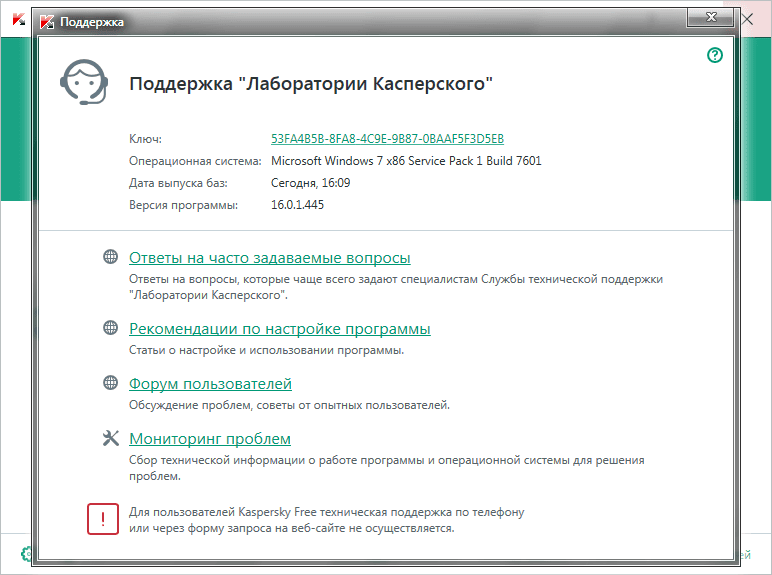Click the FAQ description starting 'Ответы на вопросы, которые'
Image resolution: width=772 pixels, height=575 pixels.
[x=396, y=287]
